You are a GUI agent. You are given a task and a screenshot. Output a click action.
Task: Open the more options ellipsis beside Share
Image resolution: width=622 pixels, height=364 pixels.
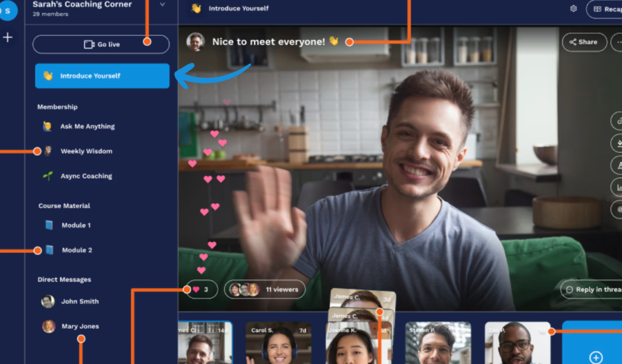tap(618, 42)
